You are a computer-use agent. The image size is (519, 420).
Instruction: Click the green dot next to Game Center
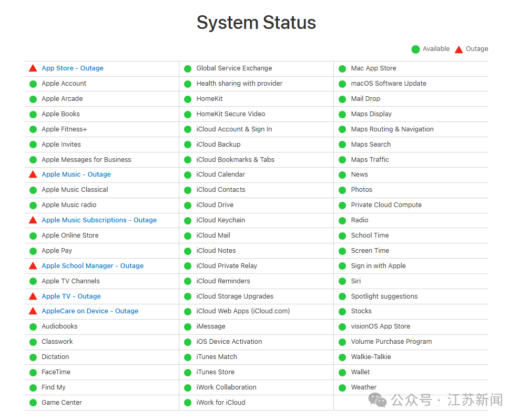click(x=33, y=403)
